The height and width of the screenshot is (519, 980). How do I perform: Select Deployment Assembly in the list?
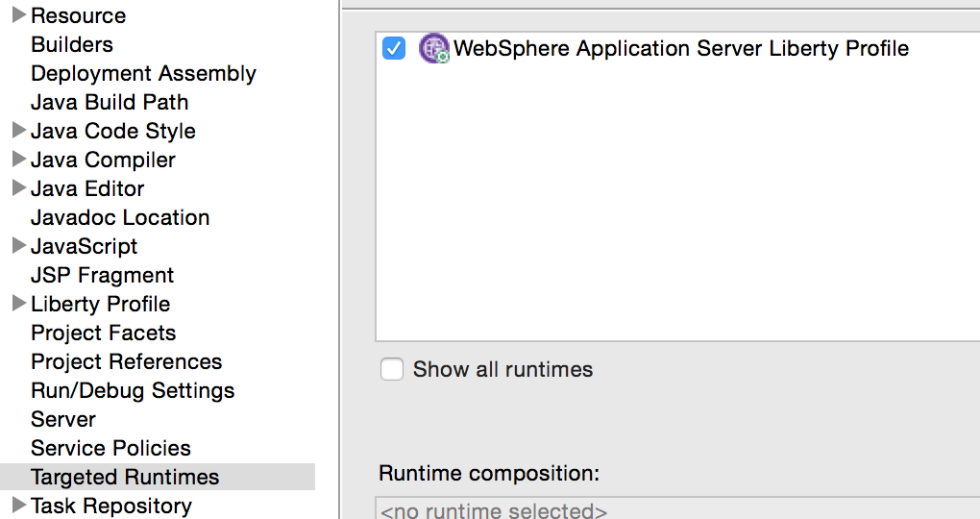pyautogui.click(x=144, y=73)
